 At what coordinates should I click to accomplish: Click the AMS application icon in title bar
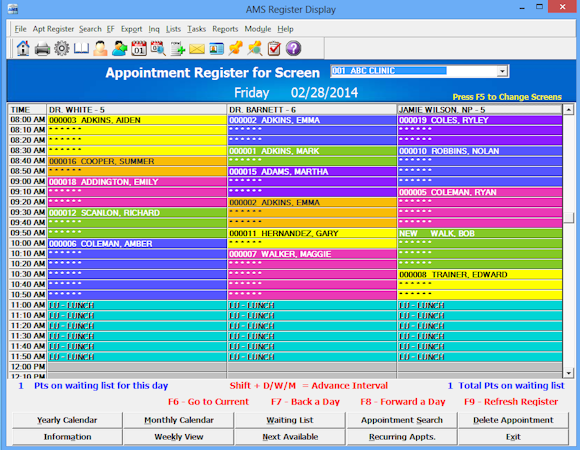pyautogui.click(x=13, y=9)
